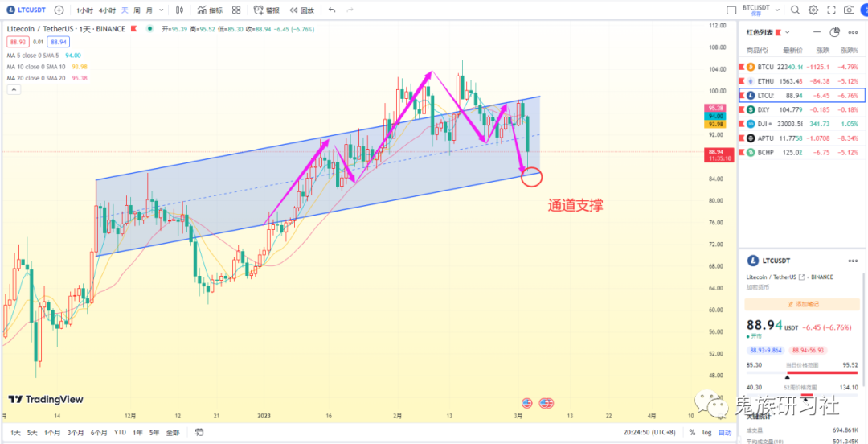
Task: Switch to the 4小时 timeframe
Action: (107, 10)
